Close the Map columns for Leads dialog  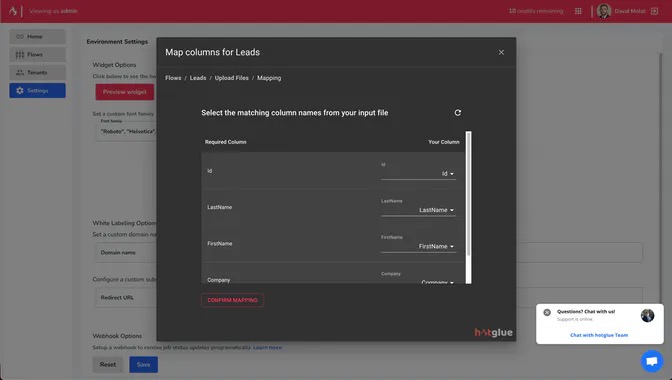point(501,52)
